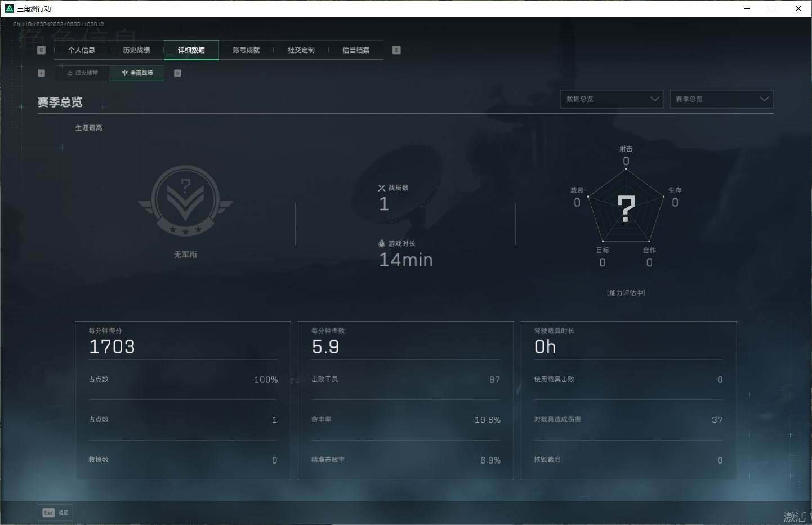The width and height of the screenshot is (812, 525).
Task: Click the E key next-tab icon
Action: [x=396, y=50]
